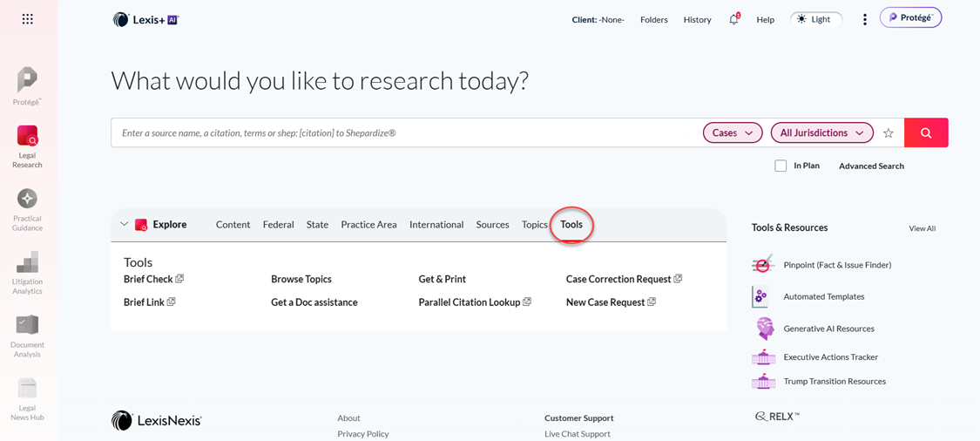Switch to the Practice Area tab
980x441 pixels.
coord(368,225)
